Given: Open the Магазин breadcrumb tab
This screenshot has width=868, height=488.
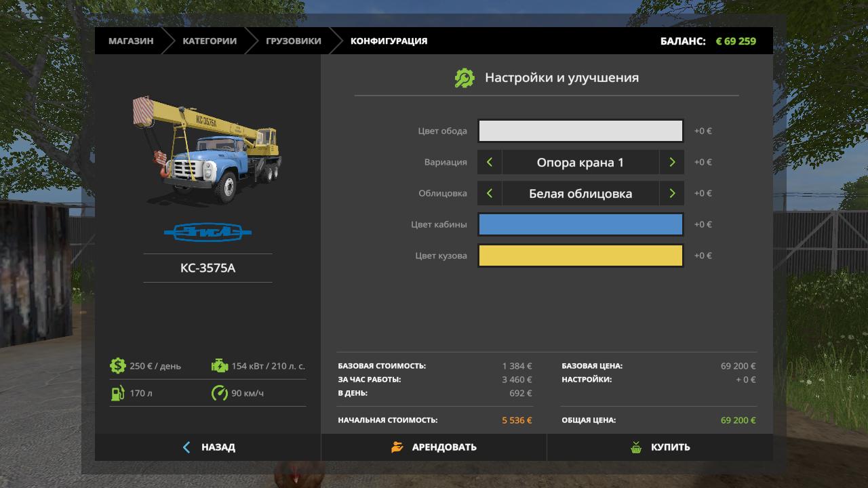Looking at the screenshot, I should click(x=131, y=41).
